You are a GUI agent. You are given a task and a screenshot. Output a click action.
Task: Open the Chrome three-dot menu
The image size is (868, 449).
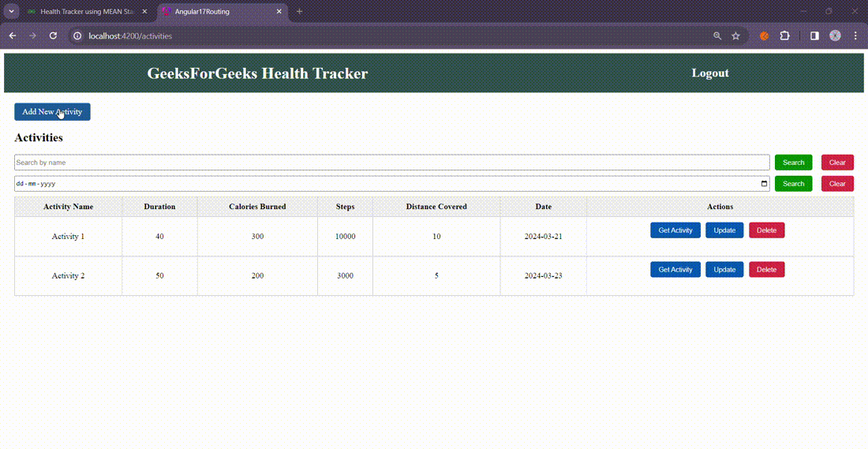click(855, 36)
